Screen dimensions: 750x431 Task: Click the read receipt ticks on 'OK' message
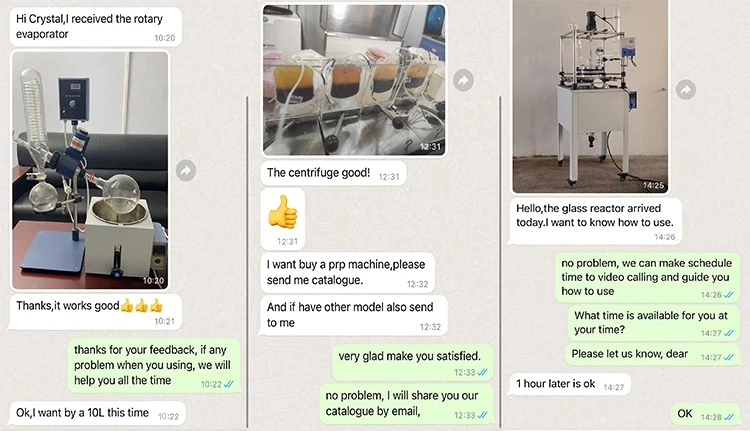pyautogui.click(x=728, y=417)
